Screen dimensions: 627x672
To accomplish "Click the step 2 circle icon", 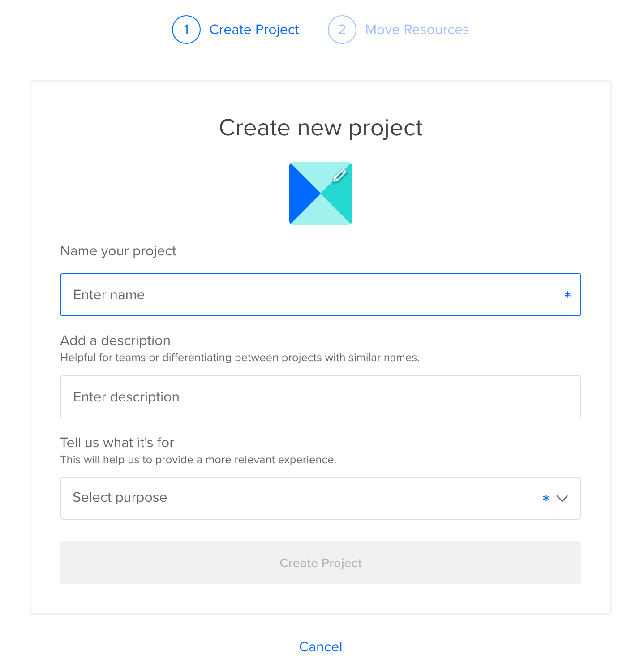I will tap(342, 30).
